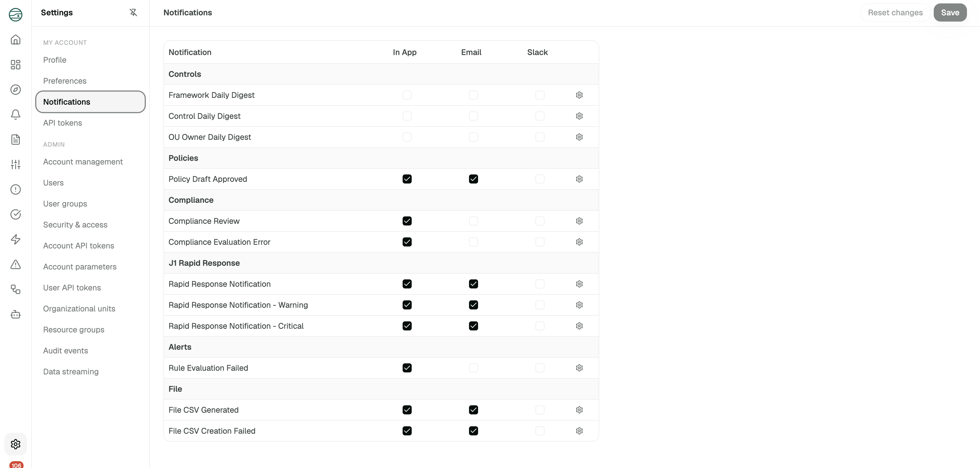The width and height of the screenshot is (980, 468).
Task: Enable Email for Control Daily Digest
Action: pyautogui.click(x=473, y=116)
